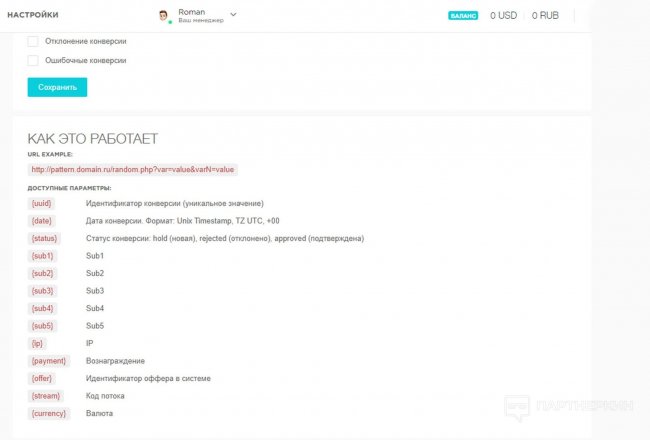Expand the Roman manager dropdown chevron
The height and width of the screenshot is (440, 650).
click(233, 15)
